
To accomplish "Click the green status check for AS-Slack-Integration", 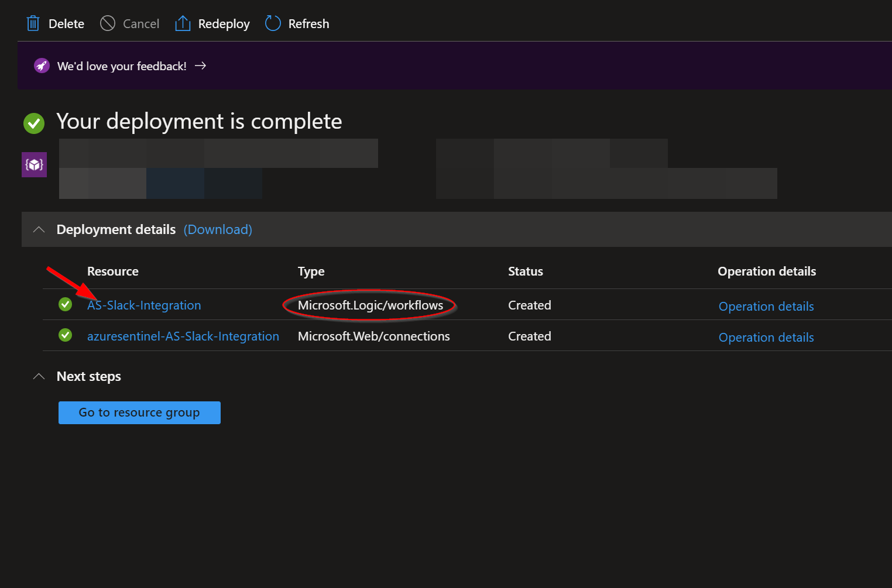I will 66,304.
